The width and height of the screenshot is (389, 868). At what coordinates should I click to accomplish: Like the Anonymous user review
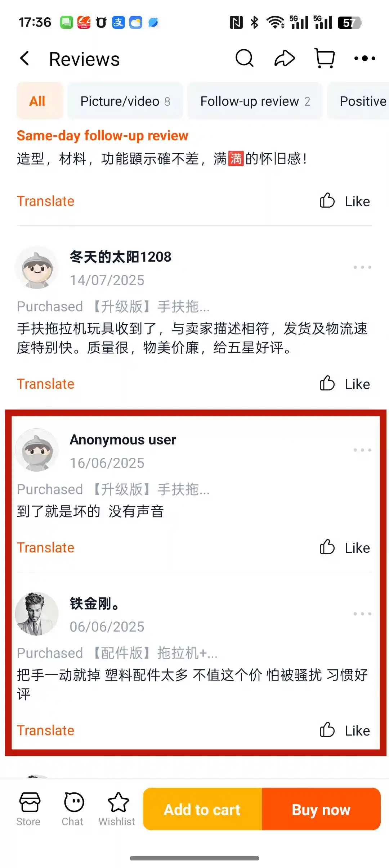pos(345,548)
